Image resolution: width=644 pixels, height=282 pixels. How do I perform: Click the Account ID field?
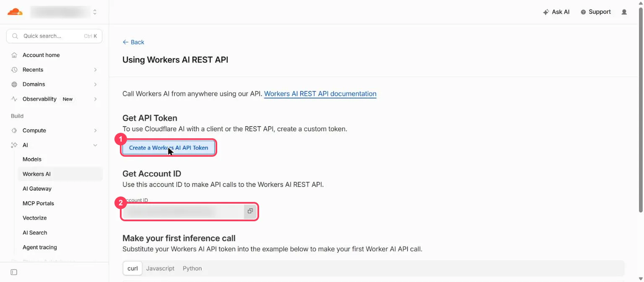183,212
